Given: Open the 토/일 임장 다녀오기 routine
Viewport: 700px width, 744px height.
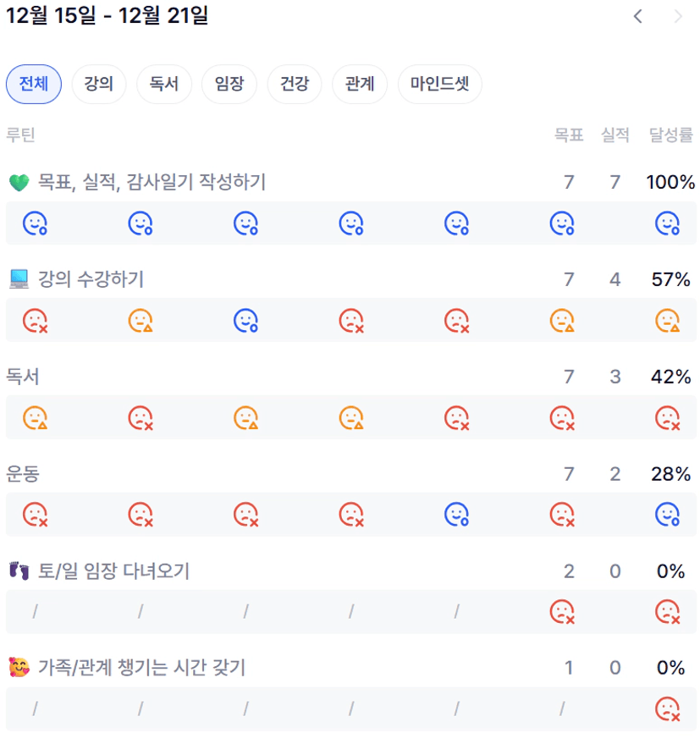Looking at the screenshot, I should tap(113, 571).
